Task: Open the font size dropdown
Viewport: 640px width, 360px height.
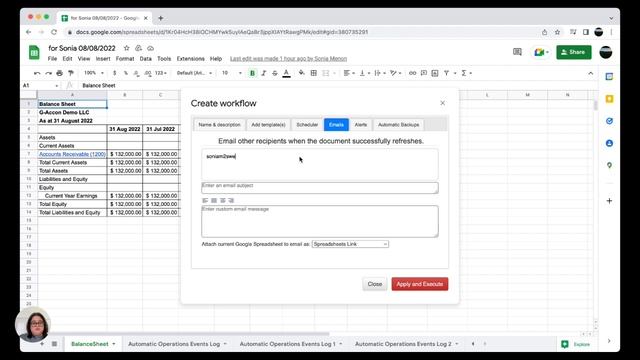Action: tap(231, 73)
